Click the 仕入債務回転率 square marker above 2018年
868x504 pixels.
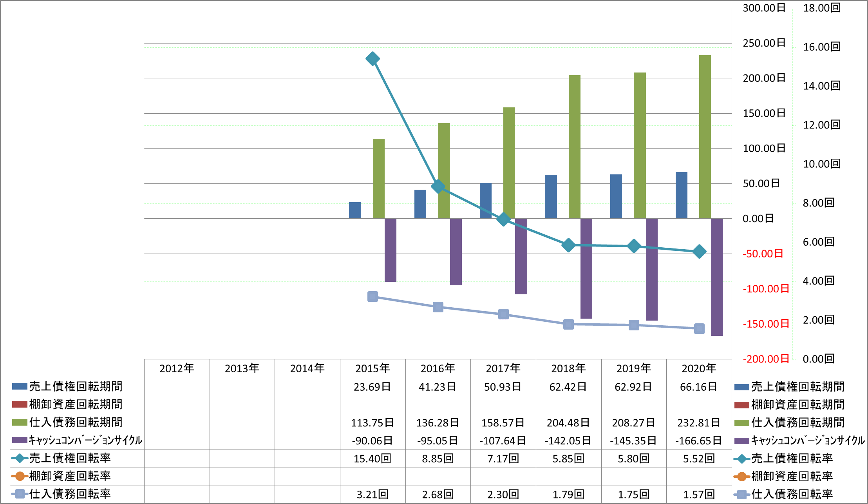coord(568,324)
